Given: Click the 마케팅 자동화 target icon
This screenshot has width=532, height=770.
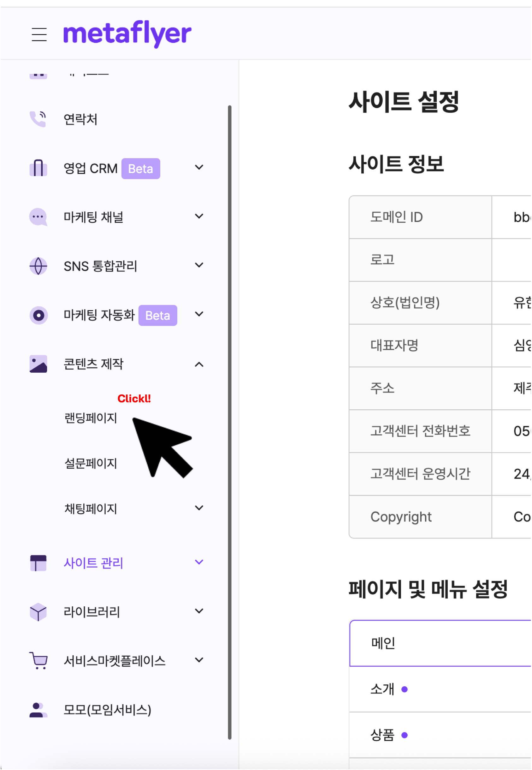Looking at the screenshot, I should pyautogui.click(x=38, y=315).
